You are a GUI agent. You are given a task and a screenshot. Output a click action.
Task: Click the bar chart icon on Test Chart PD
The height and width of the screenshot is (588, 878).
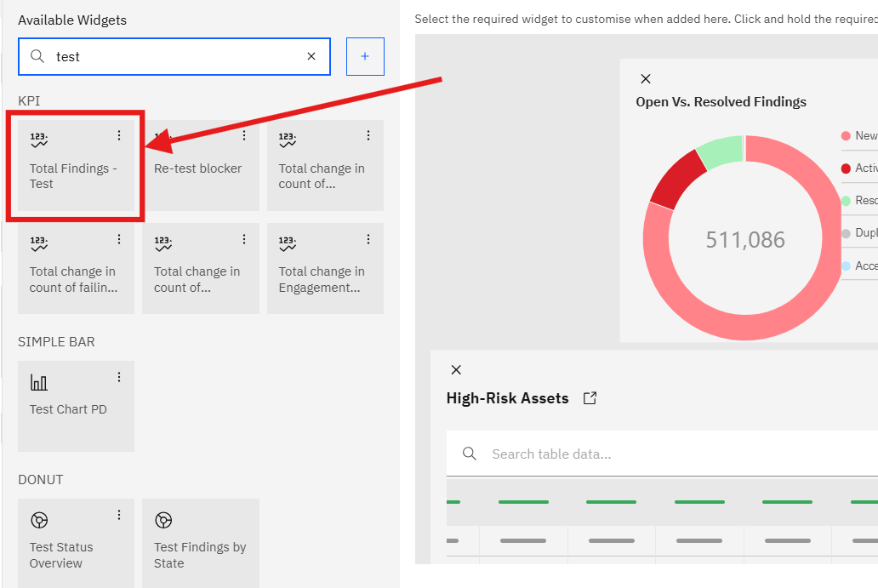38,382
